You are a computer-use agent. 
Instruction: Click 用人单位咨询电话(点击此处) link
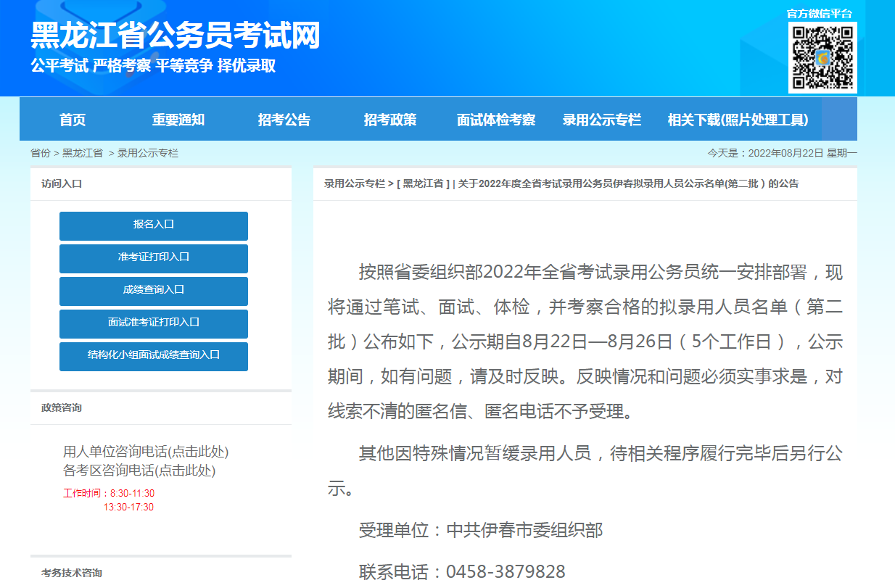tap(146, 452)
